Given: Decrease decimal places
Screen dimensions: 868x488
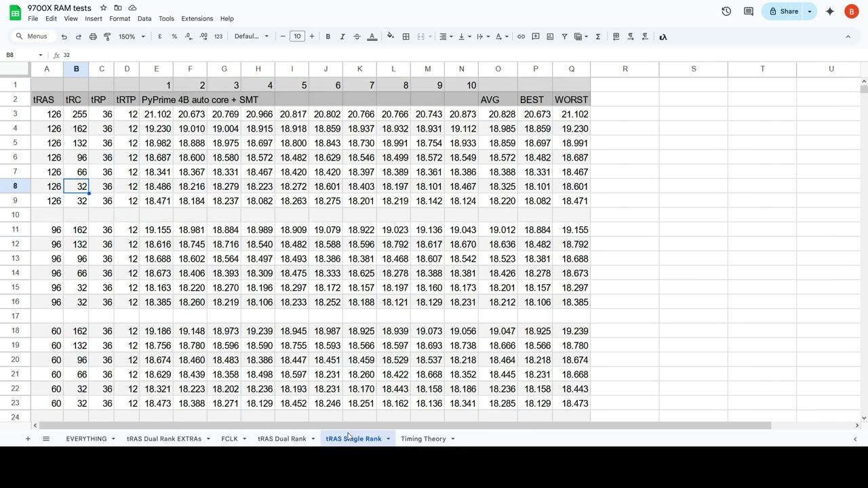Looking at the screenshot, I should click(189, 37).
